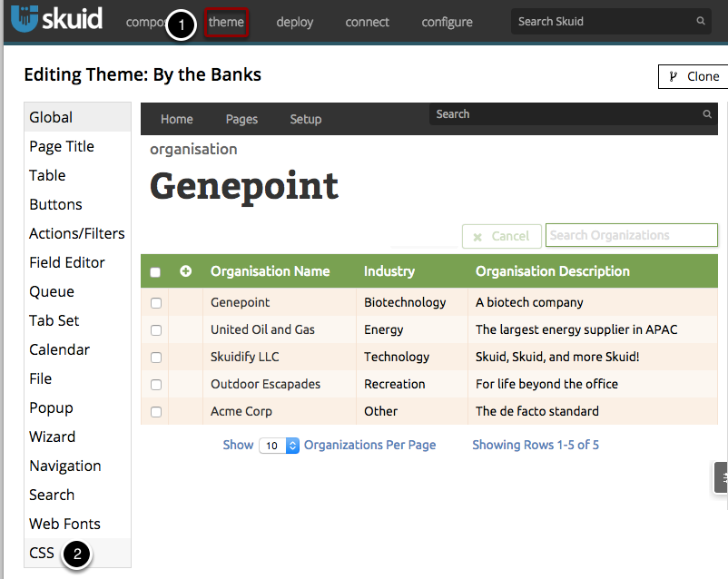Toggle the select-all checkbox in table header
Screen dimensions: 728x579
(x=155, y=272)
